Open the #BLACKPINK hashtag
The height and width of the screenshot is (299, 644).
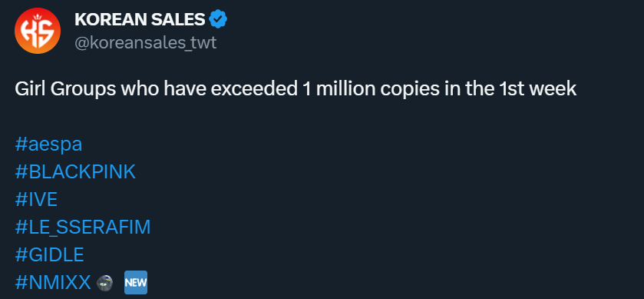pos(75,172)
